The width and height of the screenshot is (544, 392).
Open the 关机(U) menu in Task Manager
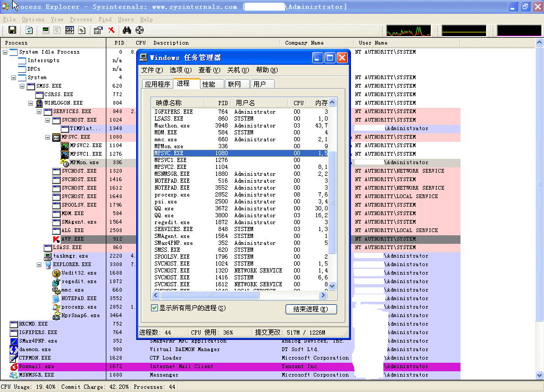(238, 70)
